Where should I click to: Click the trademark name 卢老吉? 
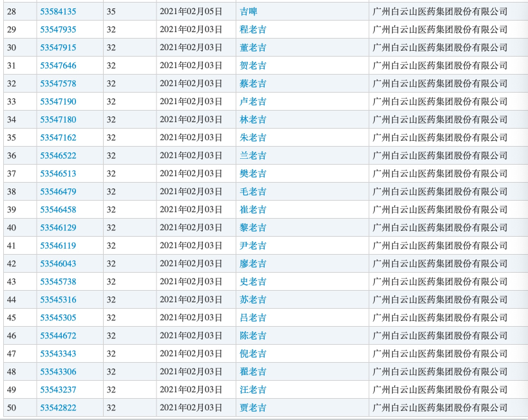[x=253, y=102]
